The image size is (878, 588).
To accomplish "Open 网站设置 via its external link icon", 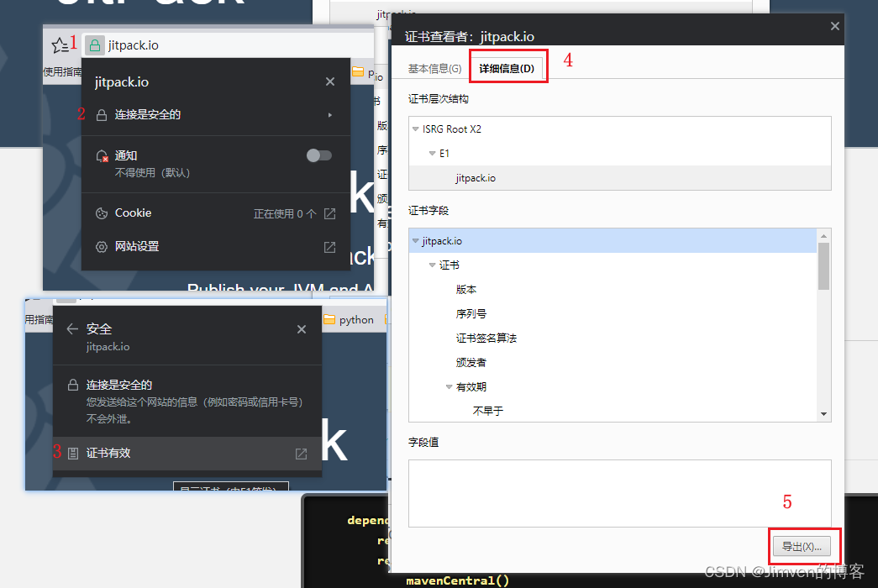I will 330,247.
